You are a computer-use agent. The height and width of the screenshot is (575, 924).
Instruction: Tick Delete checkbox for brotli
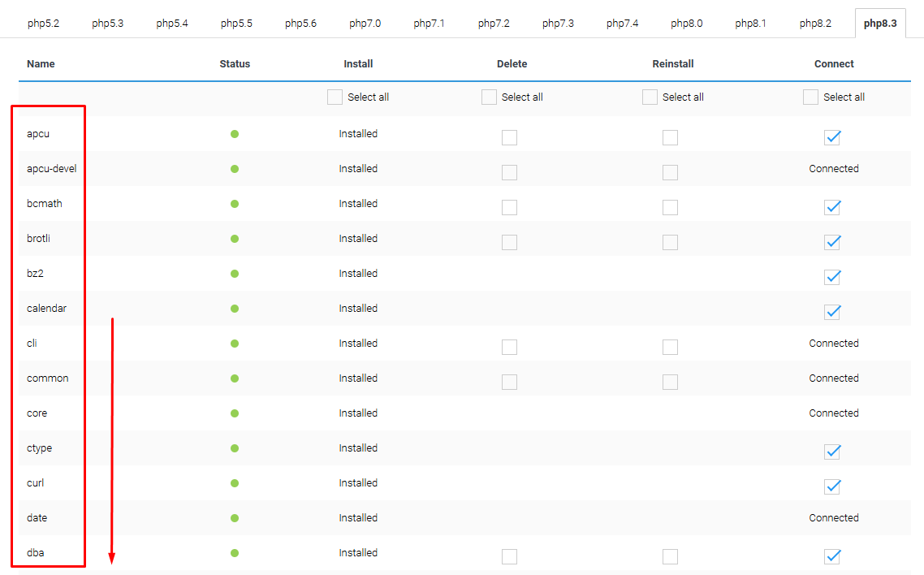[509, 242]
